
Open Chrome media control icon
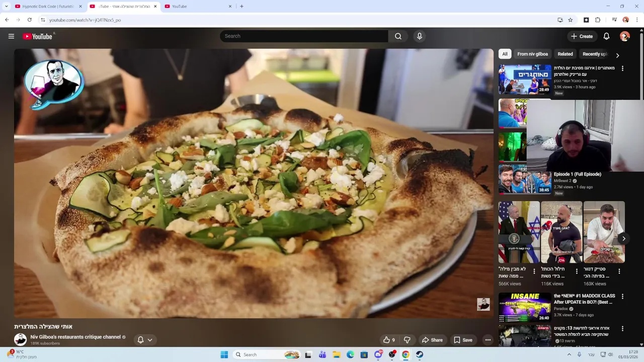(x=614, y=20)
